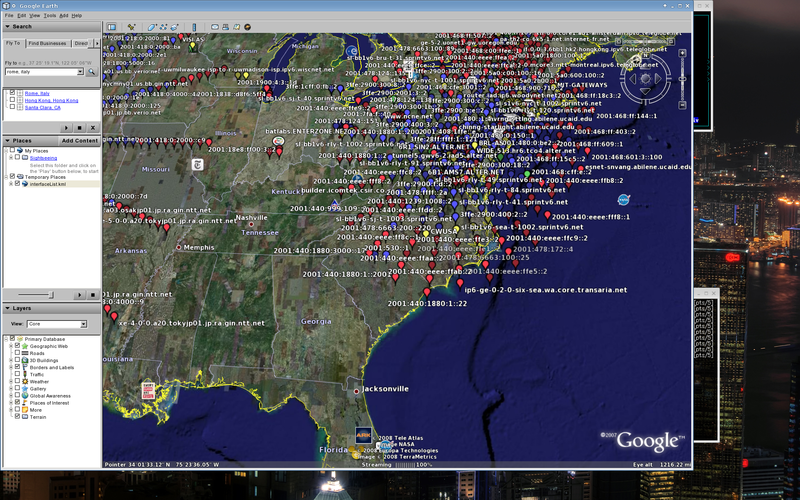
Task: Click the Stop button under search results
Action: click(80, 128)
